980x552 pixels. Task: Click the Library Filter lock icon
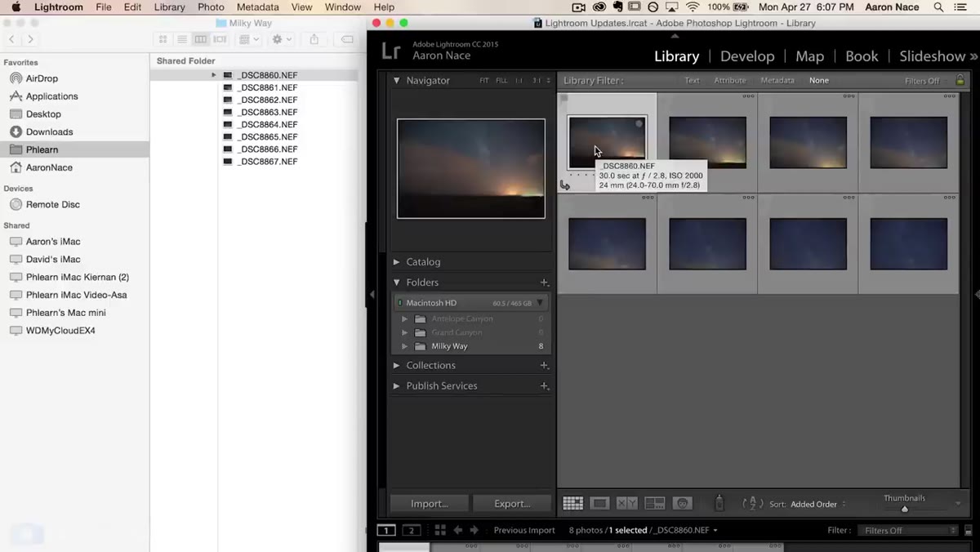point(960,80)
